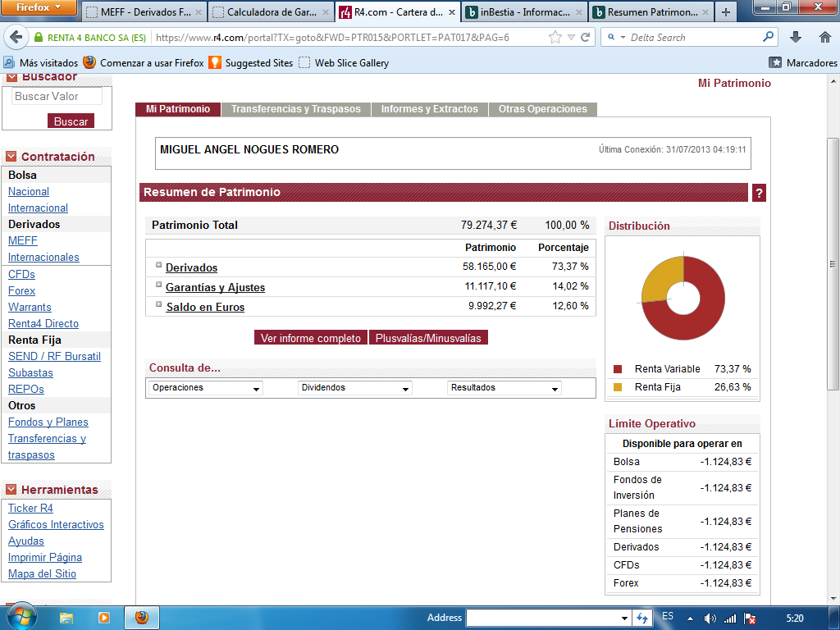Image resolution: width=840 pixels, height=630 pixels.
Task: Click the back navigation arrow
Action: coord(16,38)
